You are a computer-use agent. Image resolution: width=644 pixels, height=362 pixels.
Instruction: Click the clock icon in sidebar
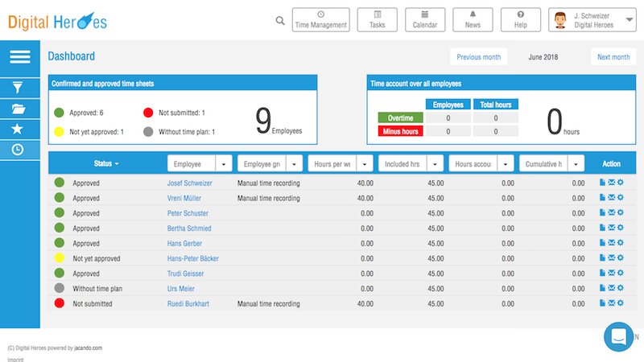[19, 150]
